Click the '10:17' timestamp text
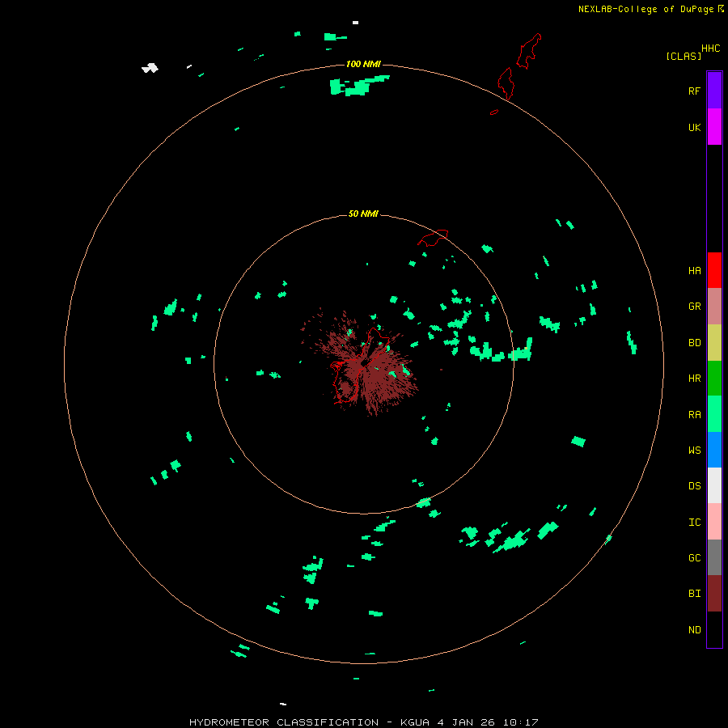 (x=520, y=722)
